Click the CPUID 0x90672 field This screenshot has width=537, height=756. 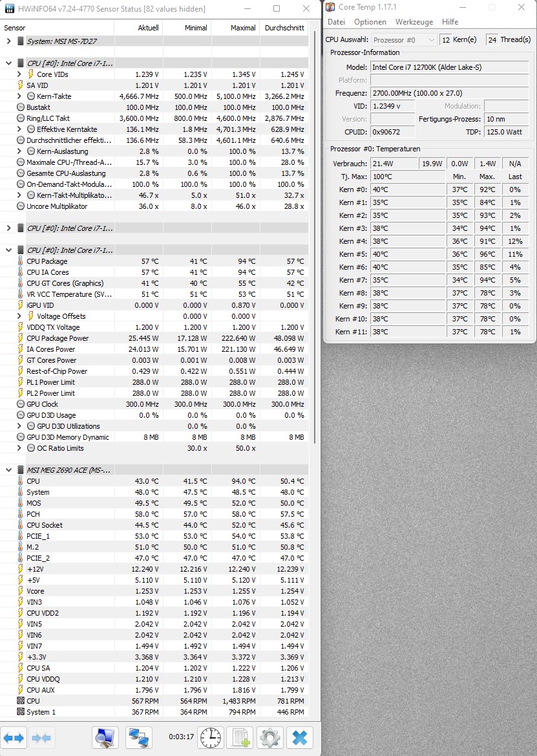click(392, 132)
